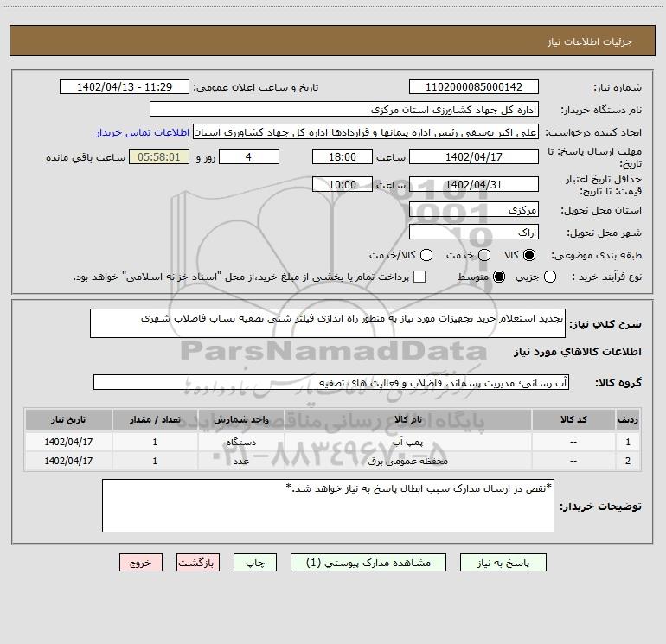The width and height of the screenshot is (666, 644).
Task: Click the 1402/04/17 date in محفظه عمومی برق row
Action: pyautogui.click(x=68, y=461)
